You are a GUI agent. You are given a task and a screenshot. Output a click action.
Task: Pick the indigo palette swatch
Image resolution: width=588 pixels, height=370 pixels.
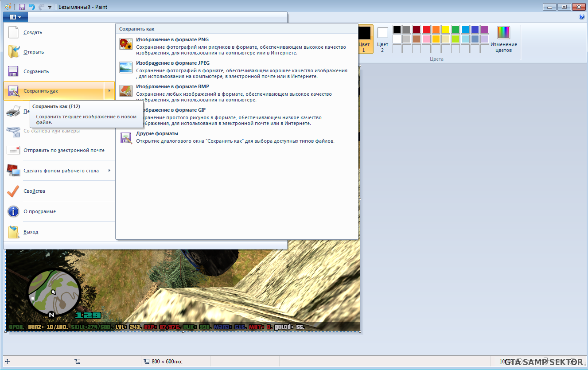point(475,29)
